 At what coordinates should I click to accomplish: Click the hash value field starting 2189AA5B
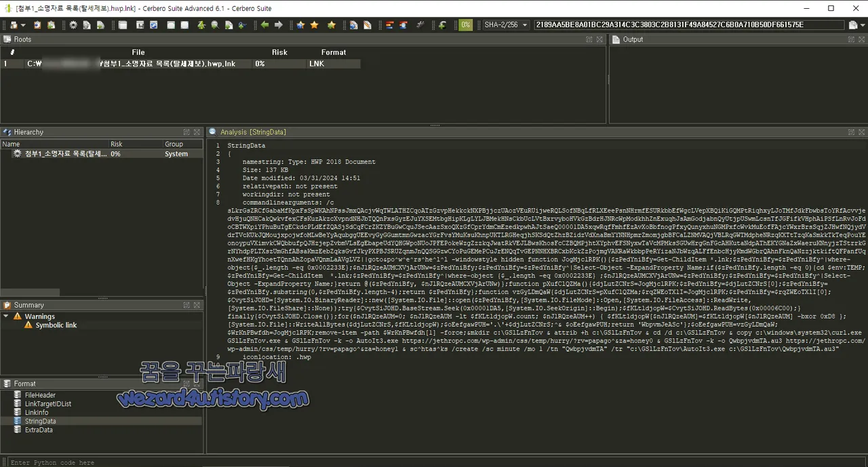[690, 25]
